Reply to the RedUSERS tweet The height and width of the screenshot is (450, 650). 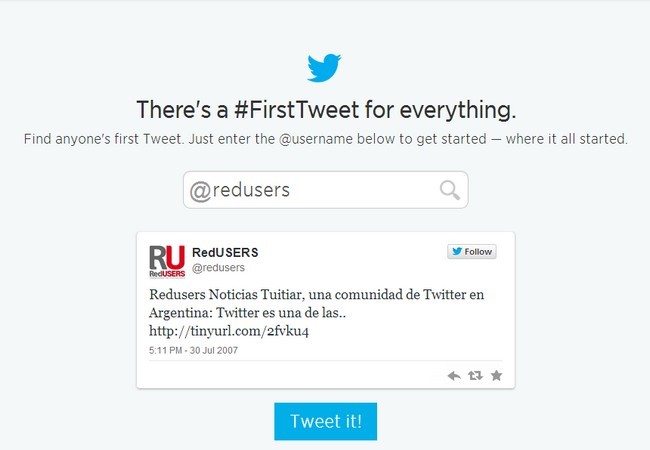[454, 376]
